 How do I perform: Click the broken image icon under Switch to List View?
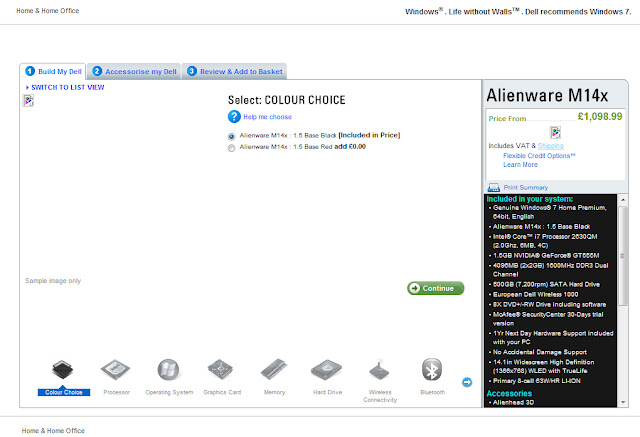[28, 100]
